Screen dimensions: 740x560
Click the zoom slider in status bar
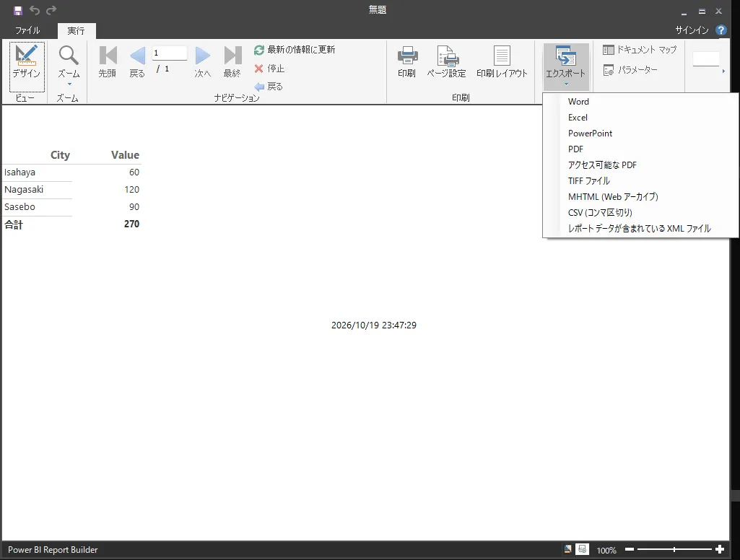[x=674, y=549]
